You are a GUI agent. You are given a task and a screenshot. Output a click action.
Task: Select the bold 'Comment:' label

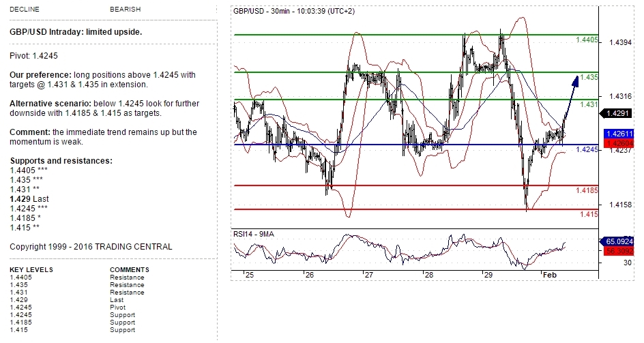[x=30, y=132]
